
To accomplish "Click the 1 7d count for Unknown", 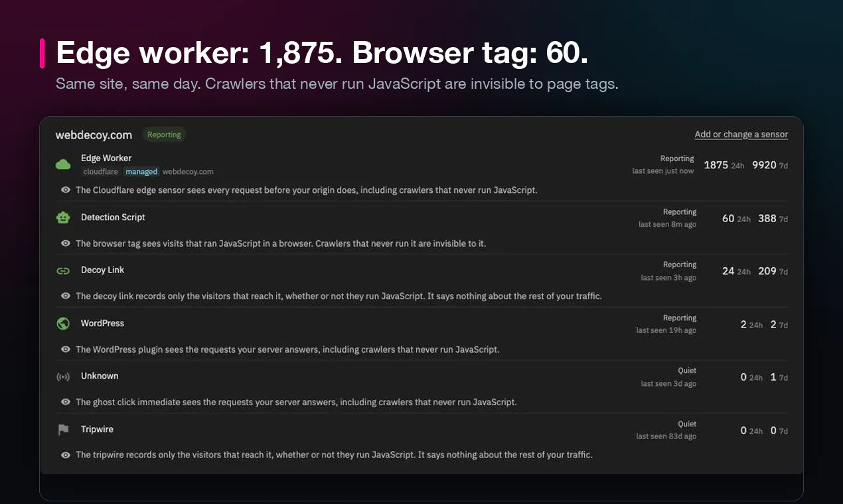I will [x=779, y=377].
